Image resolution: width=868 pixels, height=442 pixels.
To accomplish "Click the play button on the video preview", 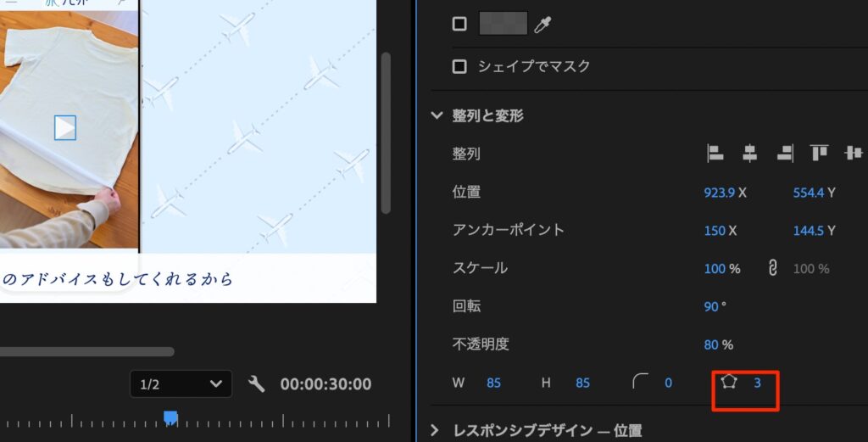I will [65, 127].
